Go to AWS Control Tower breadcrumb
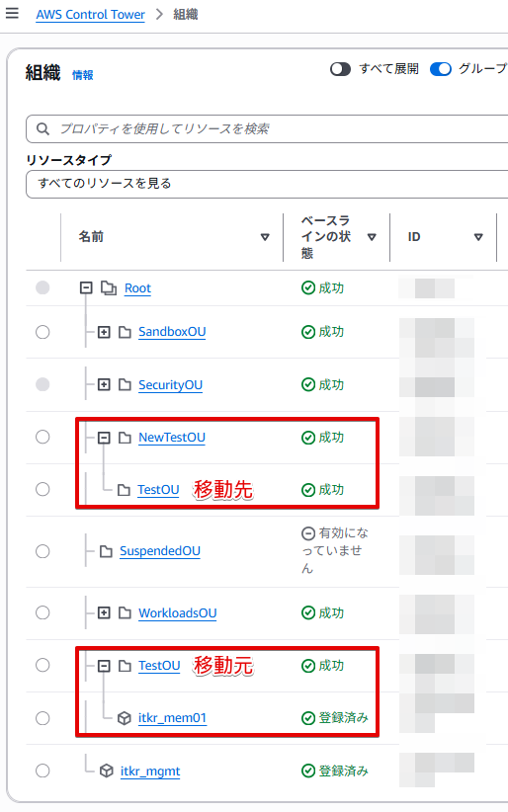Screen dimensions: 508x812 click(90, 15)
